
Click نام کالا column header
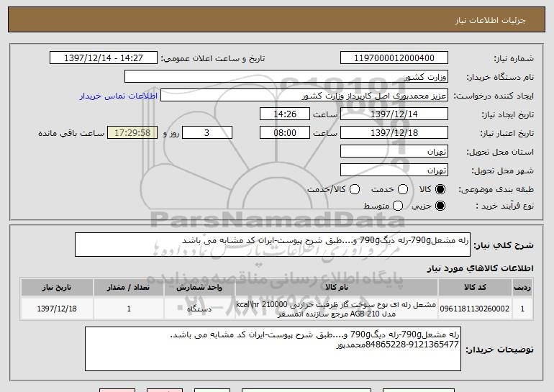337,288
